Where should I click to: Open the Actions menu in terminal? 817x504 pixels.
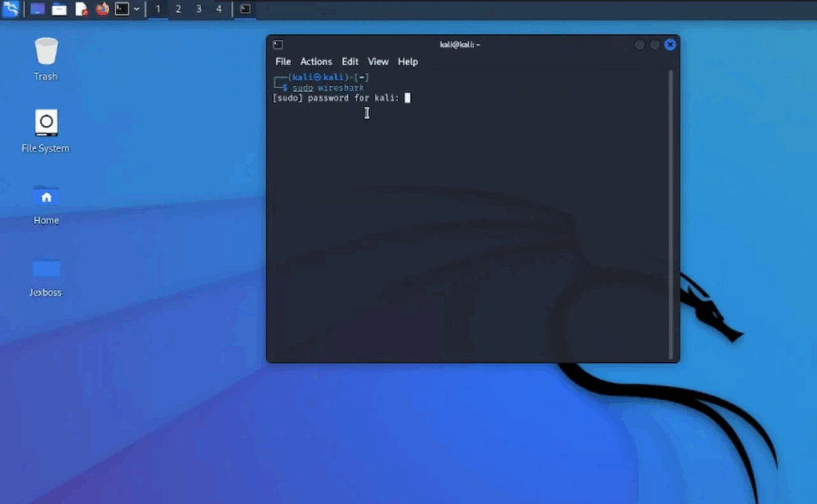(x=316, y=61)
